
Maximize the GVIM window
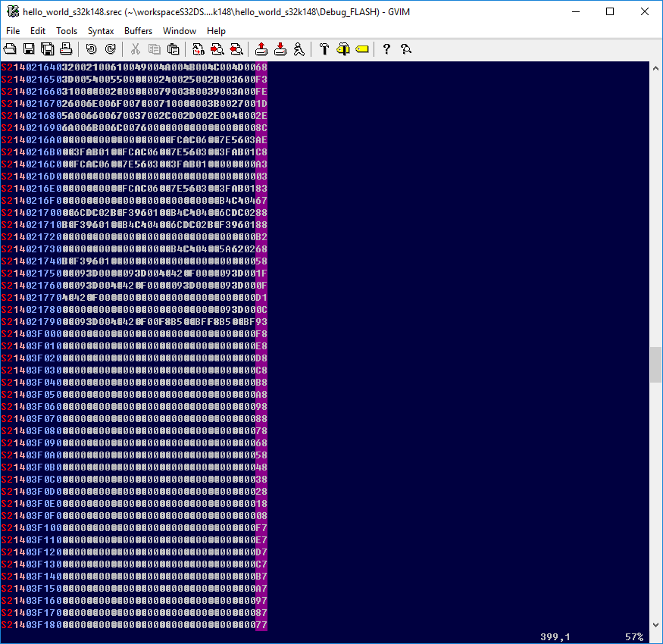coord(610,11)
